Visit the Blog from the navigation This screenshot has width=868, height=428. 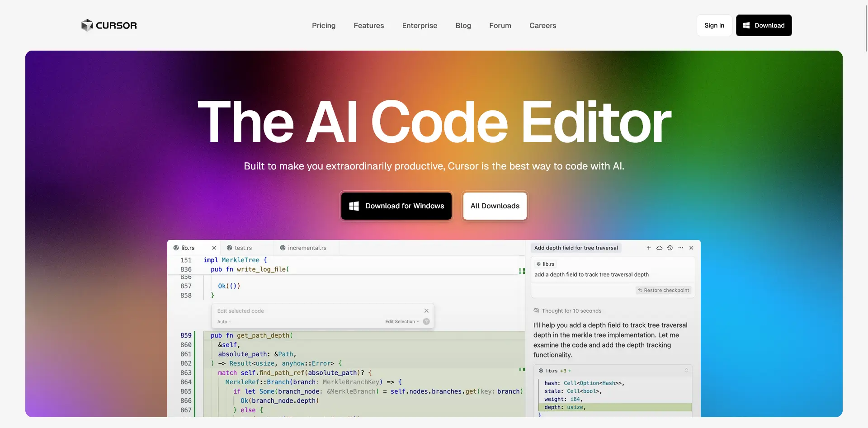coord(463,25)
